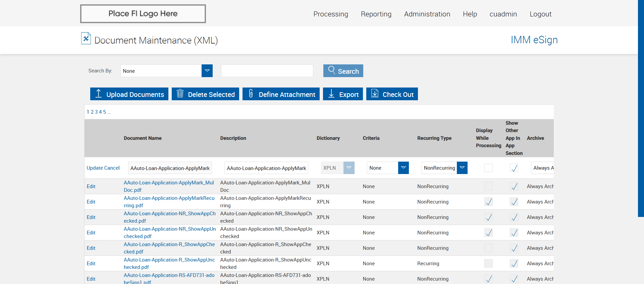Click the magnifying glass Search icon
This screenshot has width=644, height=284.
pos(331,70)
